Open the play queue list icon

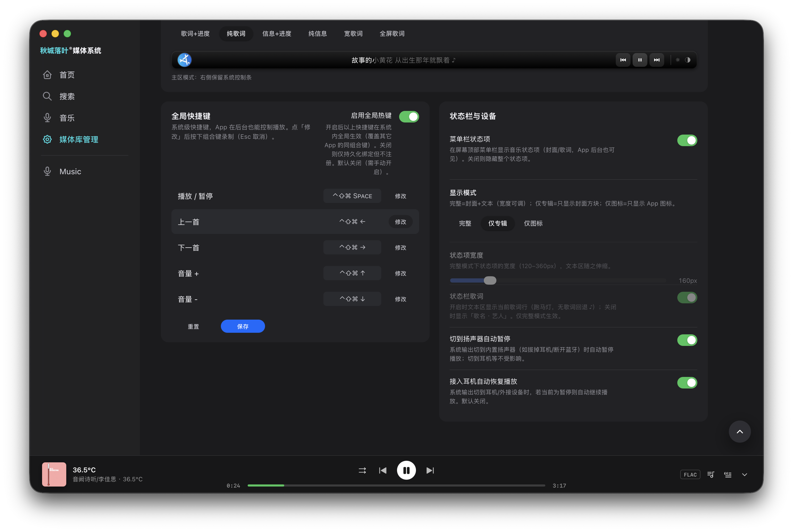[x=710, y=475]
